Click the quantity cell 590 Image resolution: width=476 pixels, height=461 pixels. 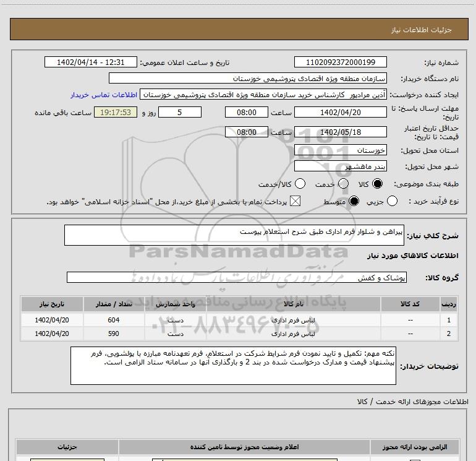(114, 334)
